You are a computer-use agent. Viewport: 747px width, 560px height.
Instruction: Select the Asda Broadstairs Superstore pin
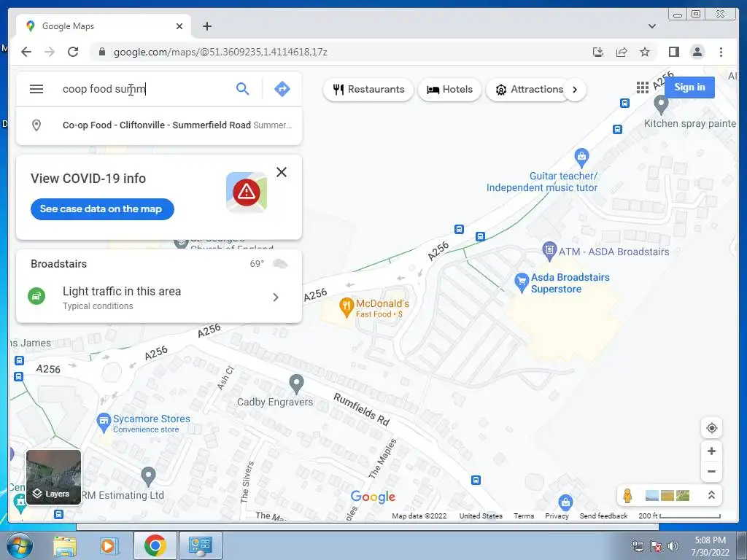[x=522, y=282]
